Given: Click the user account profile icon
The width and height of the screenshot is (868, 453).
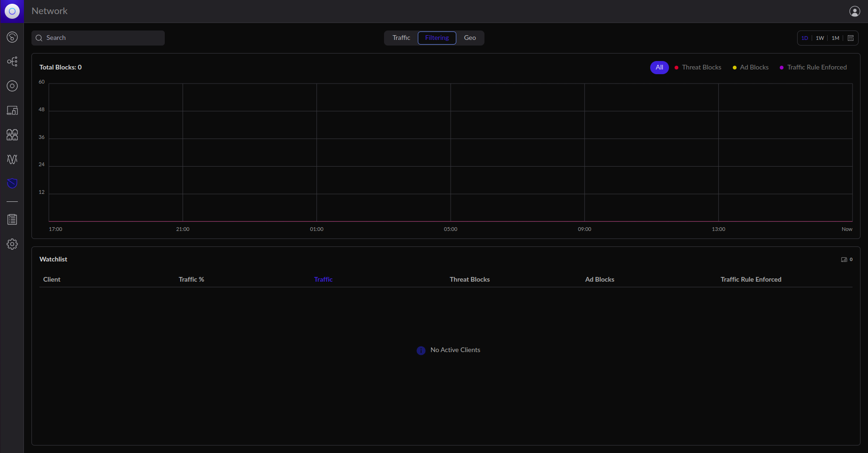Looking at the screenshot, I should coord(854,11).
